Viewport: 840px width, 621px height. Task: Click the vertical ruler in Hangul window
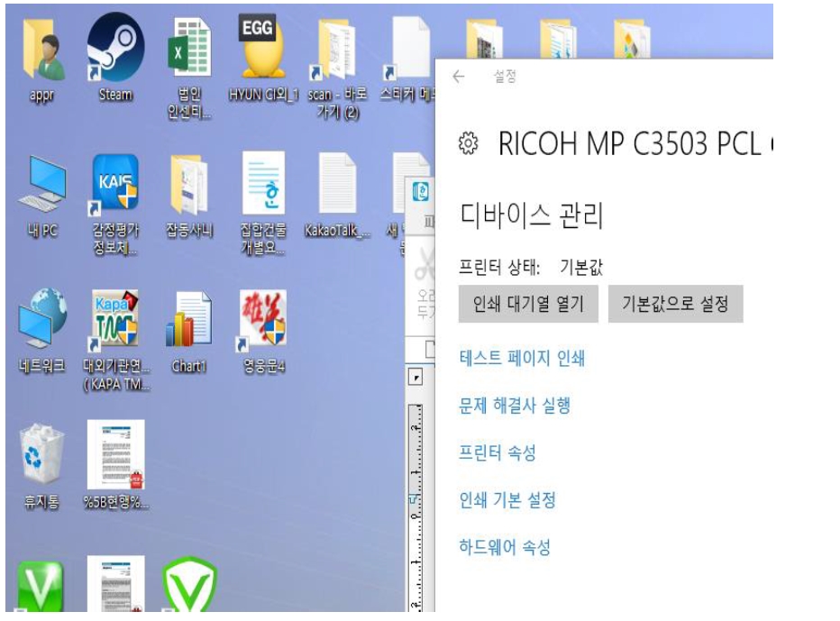click(x=415, y=507)
